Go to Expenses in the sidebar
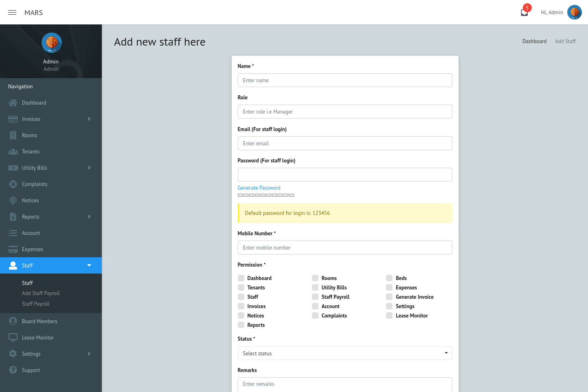Image resolution: width=588 pixels, height=392 pixels. coord(33,249)
